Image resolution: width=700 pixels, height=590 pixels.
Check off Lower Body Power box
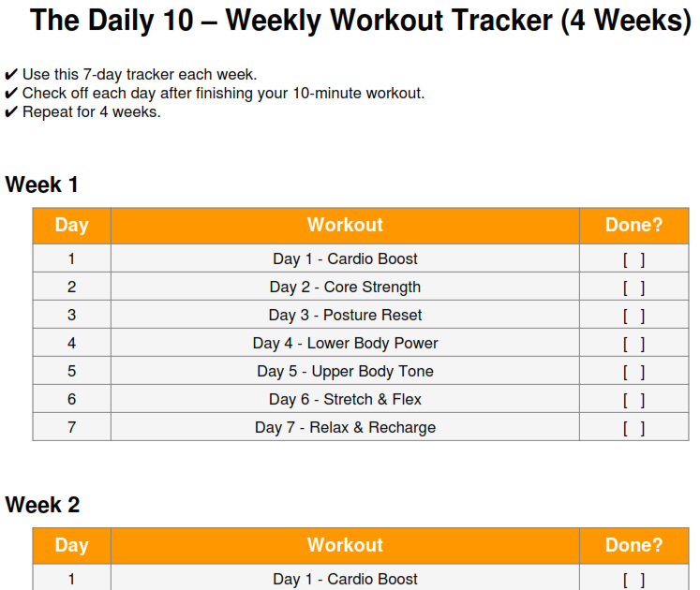pos(633,344)
